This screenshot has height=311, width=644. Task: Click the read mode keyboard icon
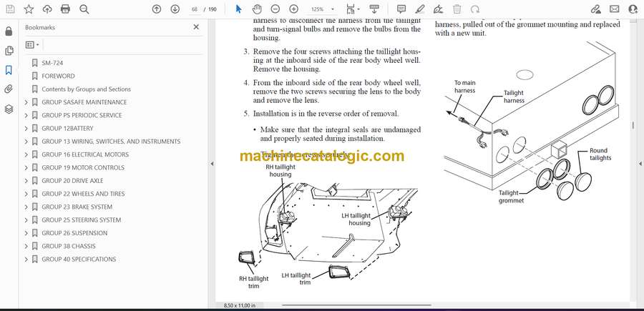point(374,9)
